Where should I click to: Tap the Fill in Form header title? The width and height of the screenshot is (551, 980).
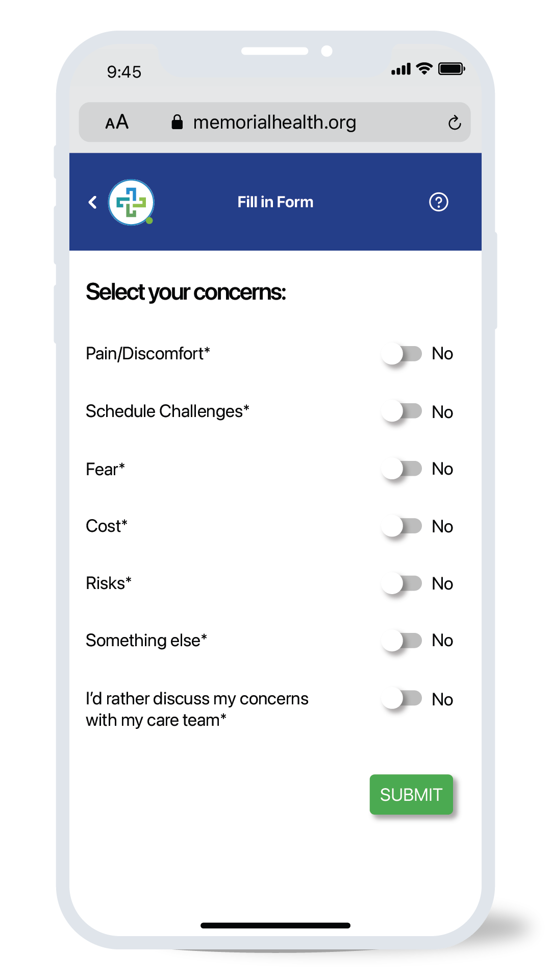pyautogui.click(x=275, y=202)
